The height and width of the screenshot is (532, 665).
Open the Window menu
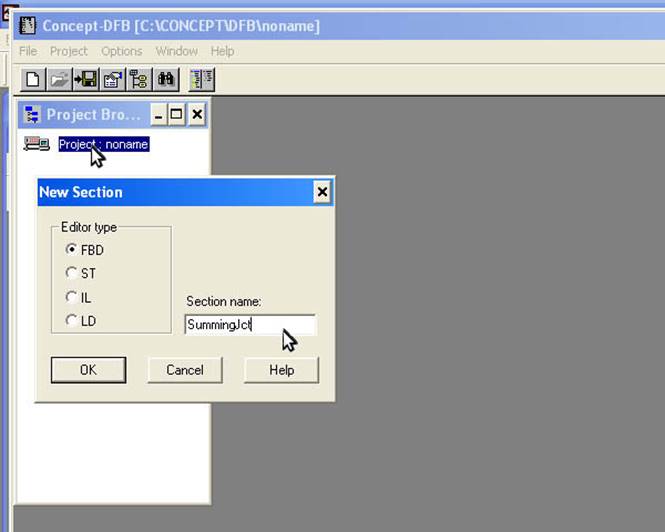(177, 51)
